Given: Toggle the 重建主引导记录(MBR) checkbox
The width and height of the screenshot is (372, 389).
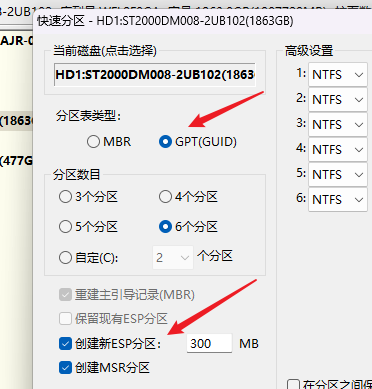Looking at the screenshot, I should [65, 295].
